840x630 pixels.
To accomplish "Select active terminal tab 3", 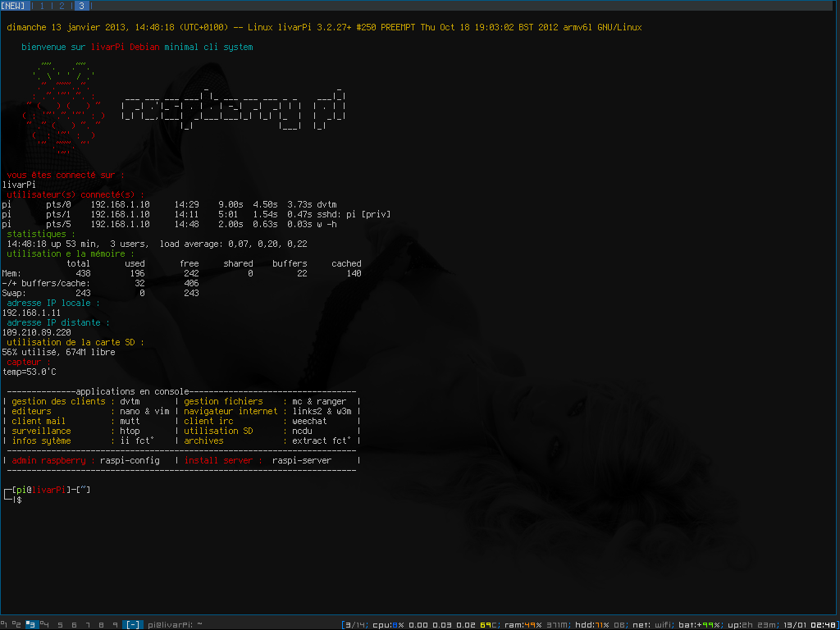I will [x=81, y=6].
